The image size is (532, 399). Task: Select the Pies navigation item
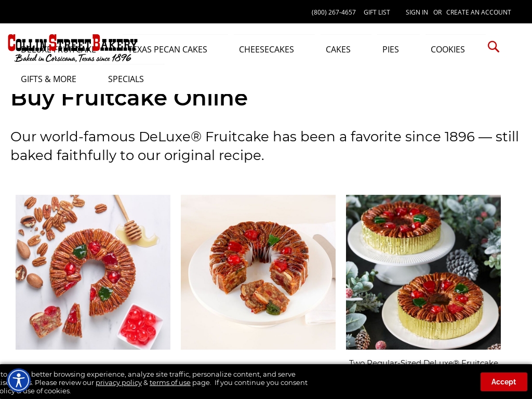(x=391, y=49)
